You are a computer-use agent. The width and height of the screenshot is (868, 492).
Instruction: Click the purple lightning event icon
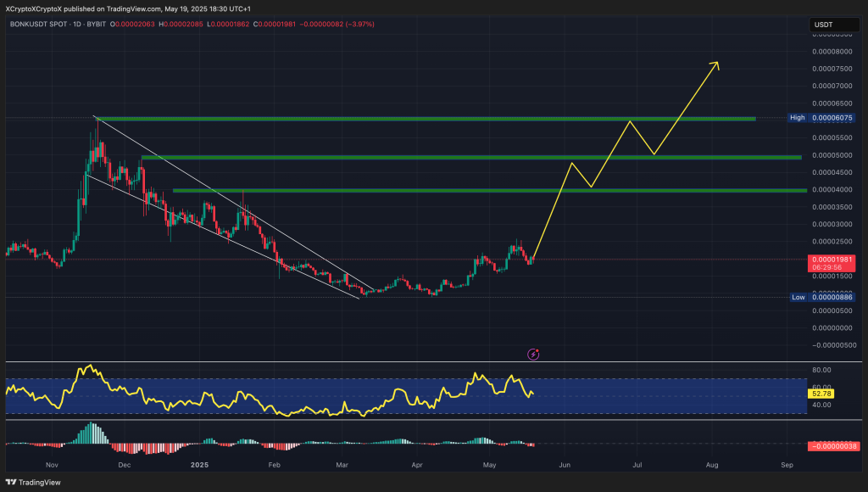(x=533, y=354)
